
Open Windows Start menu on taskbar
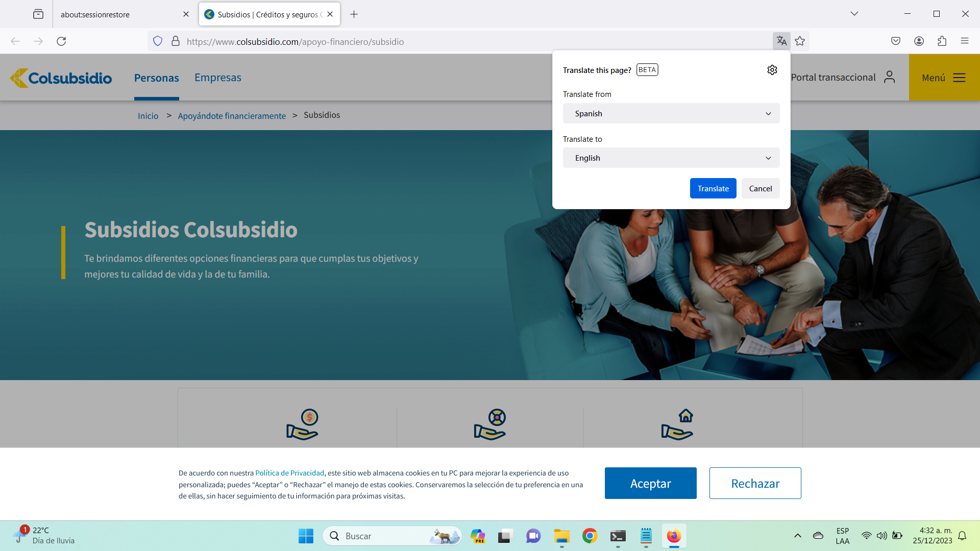point(306,536)
